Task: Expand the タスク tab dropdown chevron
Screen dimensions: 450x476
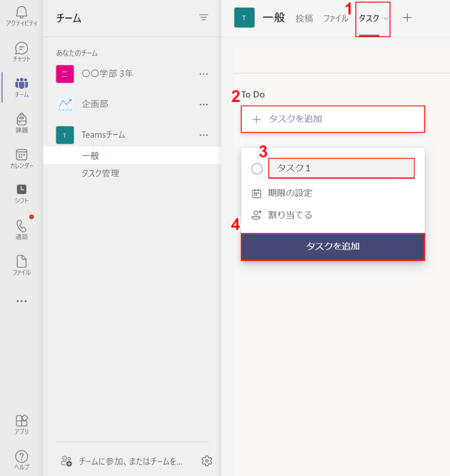Action: (x=386, y=18)
